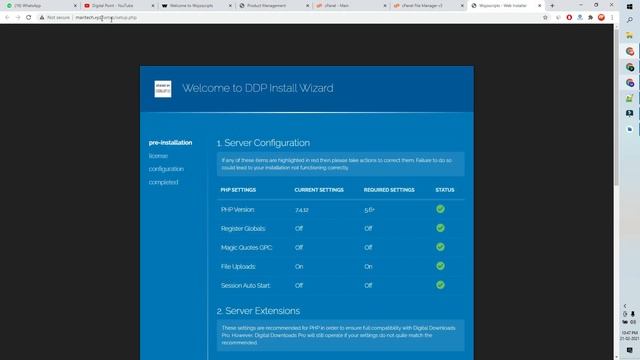Close the active Web Installer tab
The width and height of the screenshot is (640, 360).
(x=540, y=6)
